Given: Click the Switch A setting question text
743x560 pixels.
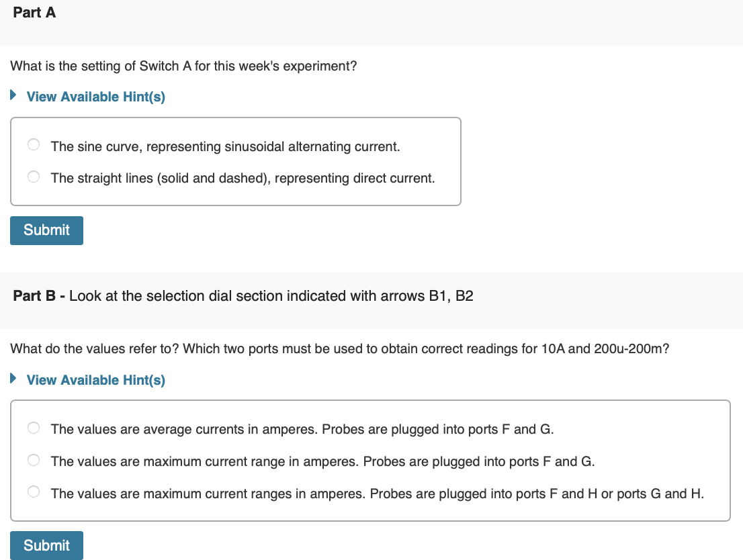Looking at the screenshot, I should coord(183,66).
